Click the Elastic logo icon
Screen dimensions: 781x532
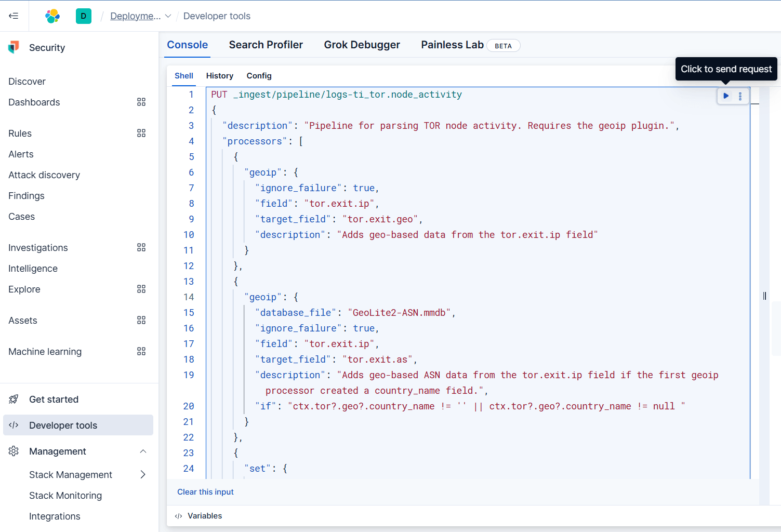52,16
